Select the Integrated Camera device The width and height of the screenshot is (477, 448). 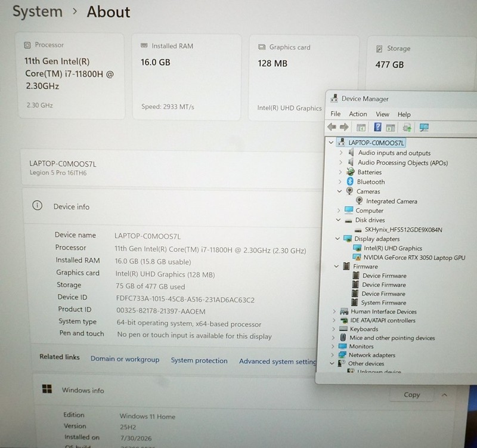392,201
